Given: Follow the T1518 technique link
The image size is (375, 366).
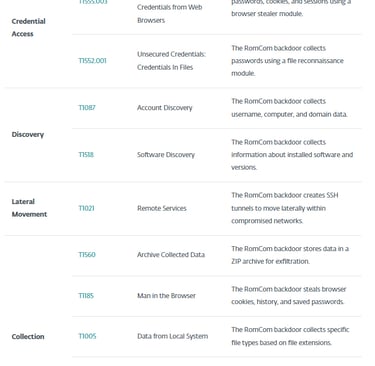Looking at the screenshot, I should [x=86, y=155].
